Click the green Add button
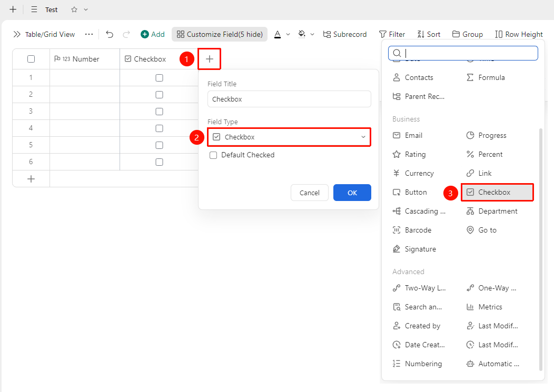This screenshot has width=554, height=392. (x=153, y=34)
